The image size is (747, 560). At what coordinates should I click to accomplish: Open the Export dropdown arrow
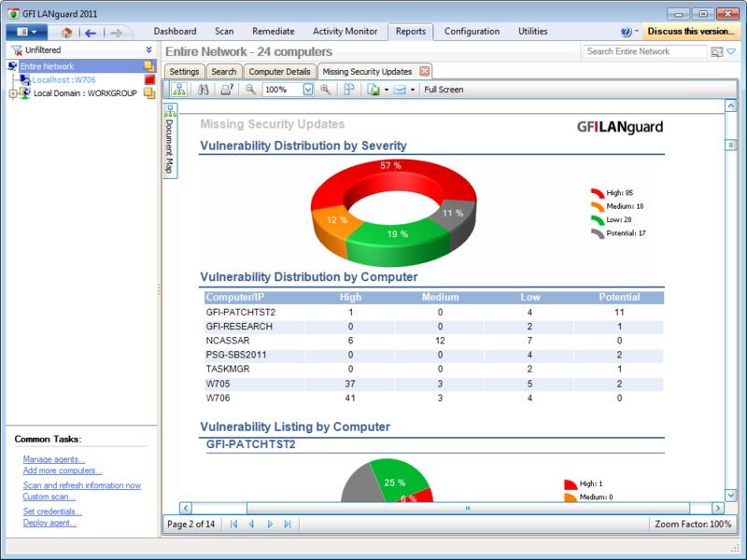pos(387,90)
